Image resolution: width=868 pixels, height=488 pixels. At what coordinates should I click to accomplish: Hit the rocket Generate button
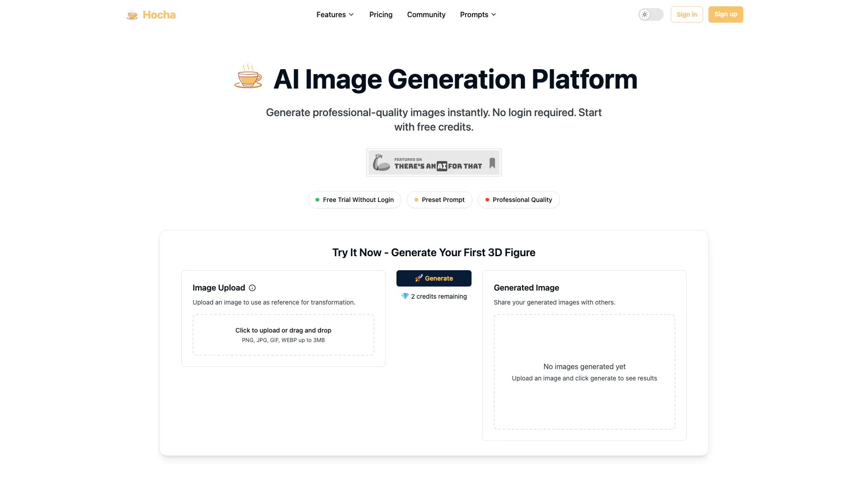pos(434,278)
